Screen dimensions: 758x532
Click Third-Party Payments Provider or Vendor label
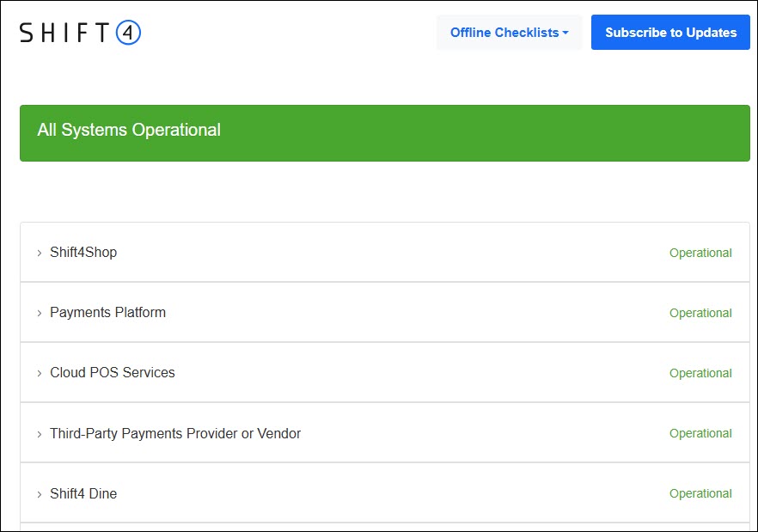pos(175,433)
